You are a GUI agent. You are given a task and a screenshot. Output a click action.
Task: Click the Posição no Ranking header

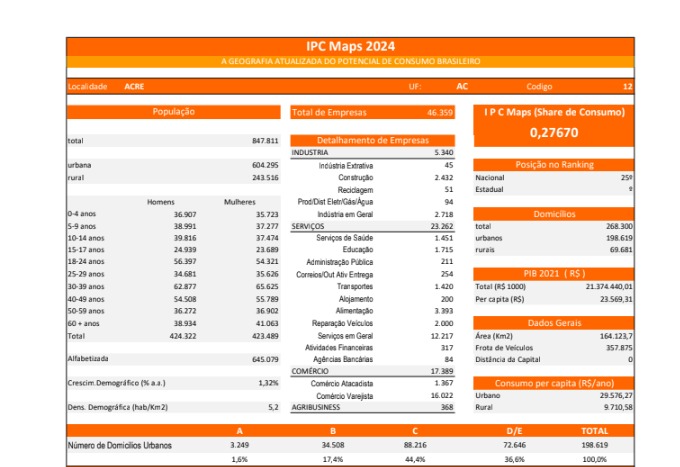[553, 164]
